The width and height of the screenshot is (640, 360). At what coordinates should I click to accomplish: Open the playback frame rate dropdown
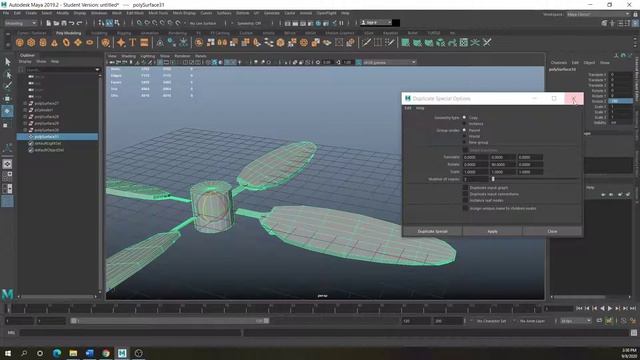click(576, 321)
